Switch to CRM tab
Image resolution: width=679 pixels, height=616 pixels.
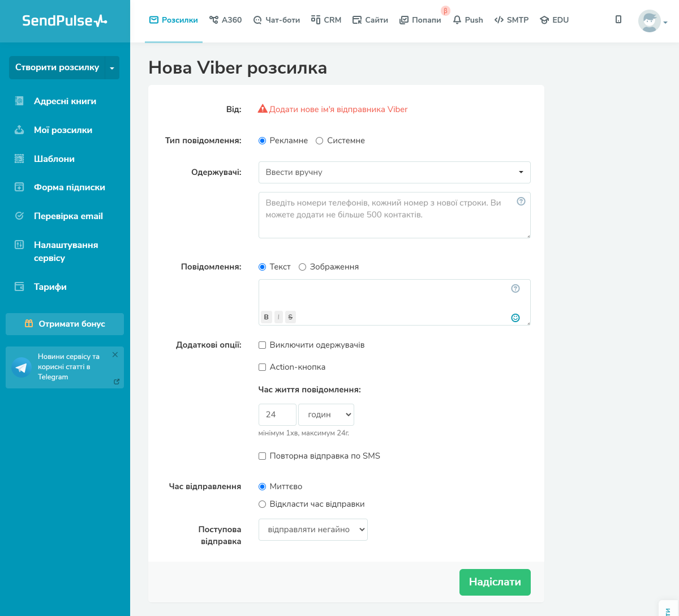click(x=326, y=20)
